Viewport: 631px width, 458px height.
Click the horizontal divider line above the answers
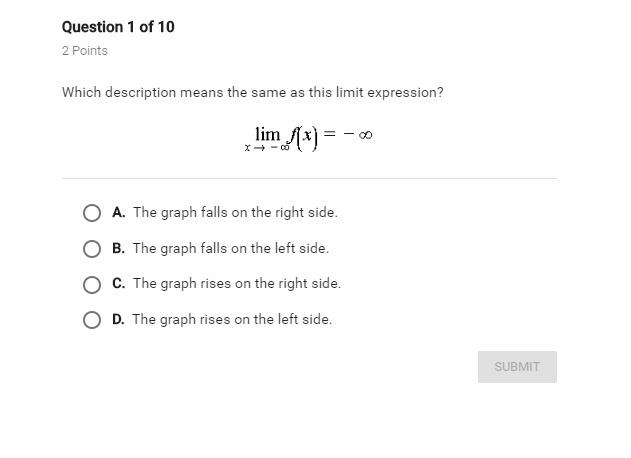pyautogui.click(x=309, y=178)
